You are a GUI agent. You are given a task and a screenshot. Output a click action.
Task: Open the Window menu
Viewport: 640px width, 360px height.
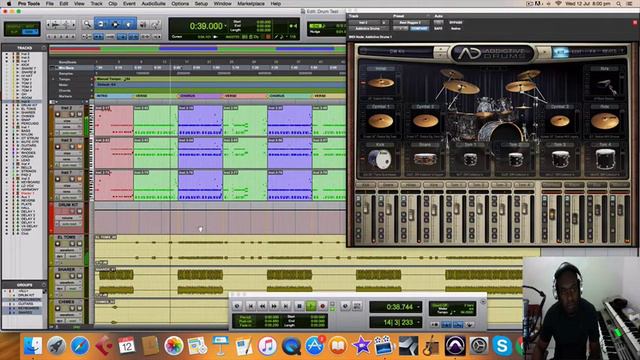[x=222, y=4]
